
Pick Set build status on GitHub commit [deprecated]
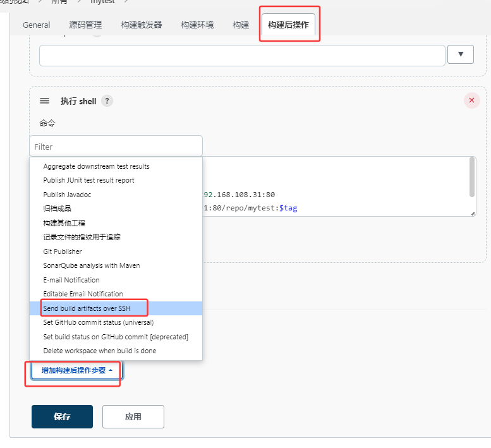coord(116,337)
